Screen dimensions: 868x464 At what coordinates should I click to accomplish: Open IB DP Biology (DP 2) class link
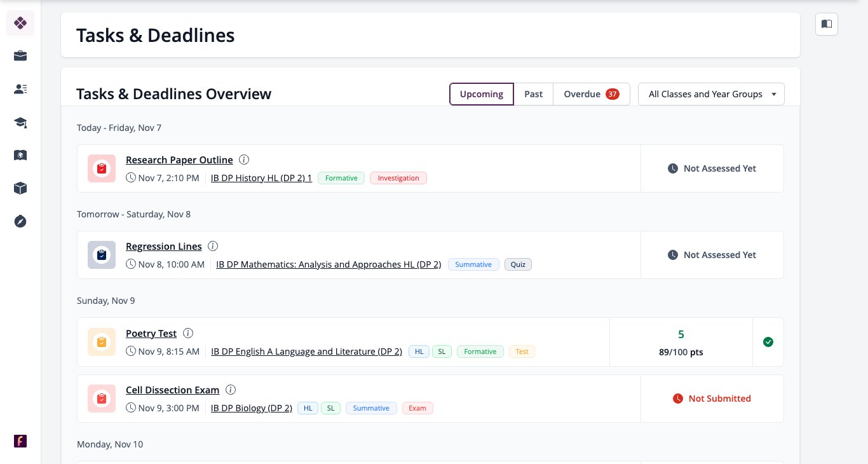pyautogui.click(x=252, y=408)
